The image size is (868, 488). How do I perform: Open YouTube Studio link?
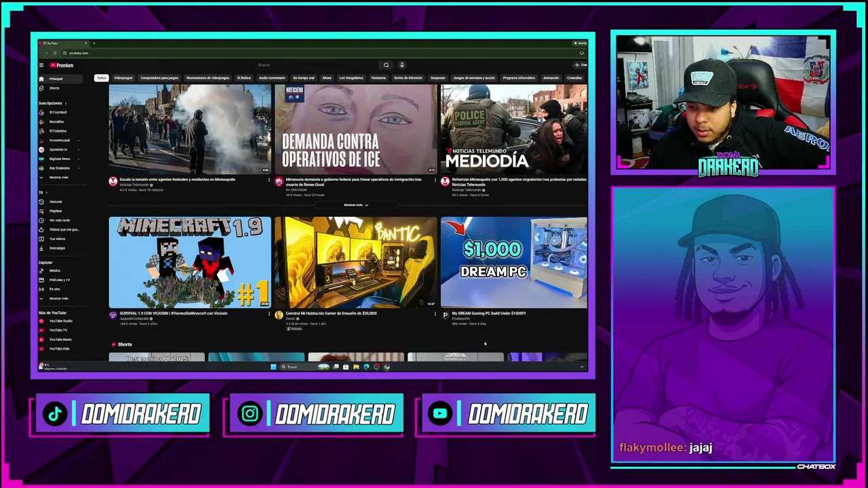(x=60, y=321)
